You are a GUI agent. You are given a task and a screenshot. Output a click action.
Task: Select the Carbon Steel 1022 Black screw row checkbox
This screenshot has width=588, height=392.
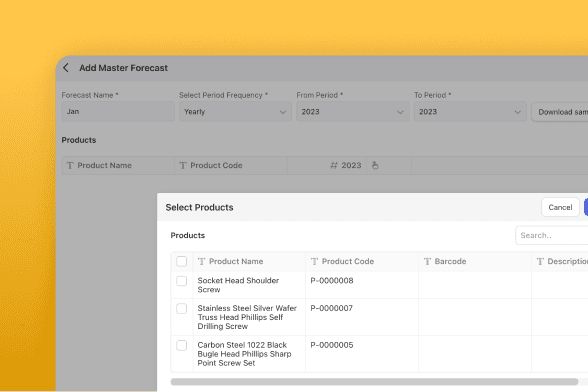click(x=182, y=345)
